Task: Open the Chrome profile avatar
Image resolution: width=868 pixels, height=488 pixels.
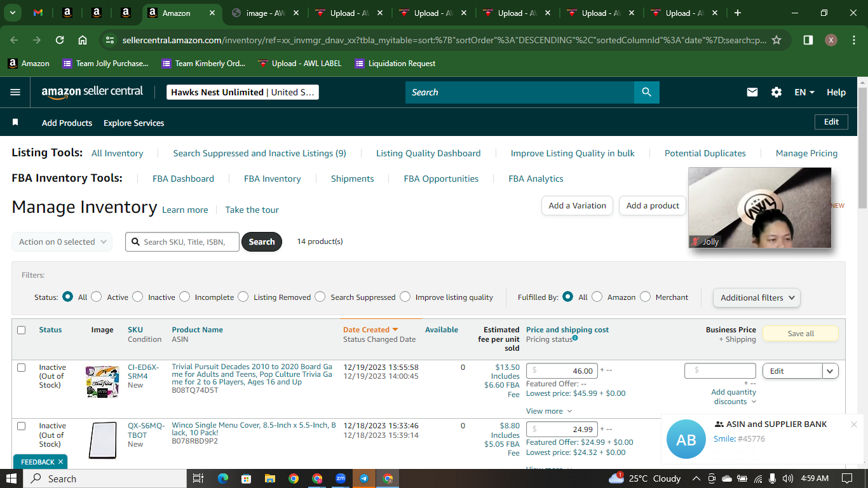Action: (831, 40)
